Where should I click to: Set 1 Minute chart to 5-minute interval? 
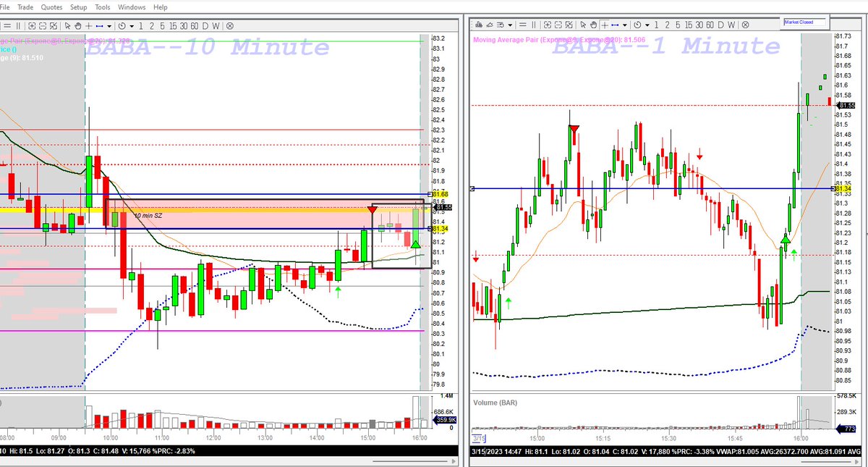(678, 25)
